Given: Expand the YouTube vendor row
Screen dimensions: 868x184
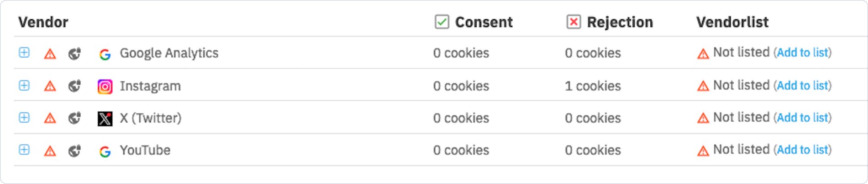Looking at the screenshot, I should (x=24, y=150).
